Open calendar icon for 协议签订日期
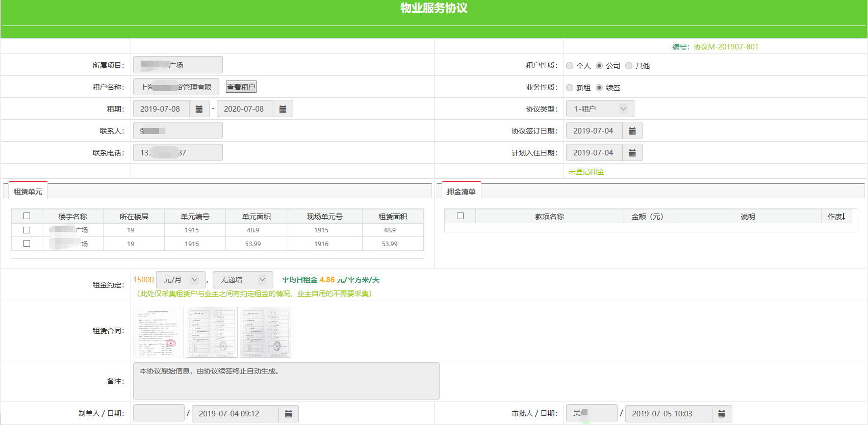This screenshot has height=425, width=868. pos(632,131)
